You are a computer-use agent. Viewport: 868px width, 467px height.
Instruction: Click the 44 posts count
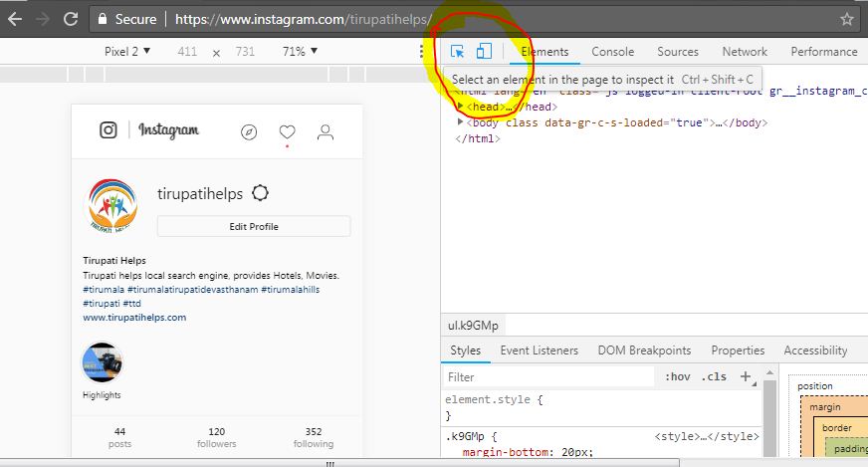tap(119, 437)
